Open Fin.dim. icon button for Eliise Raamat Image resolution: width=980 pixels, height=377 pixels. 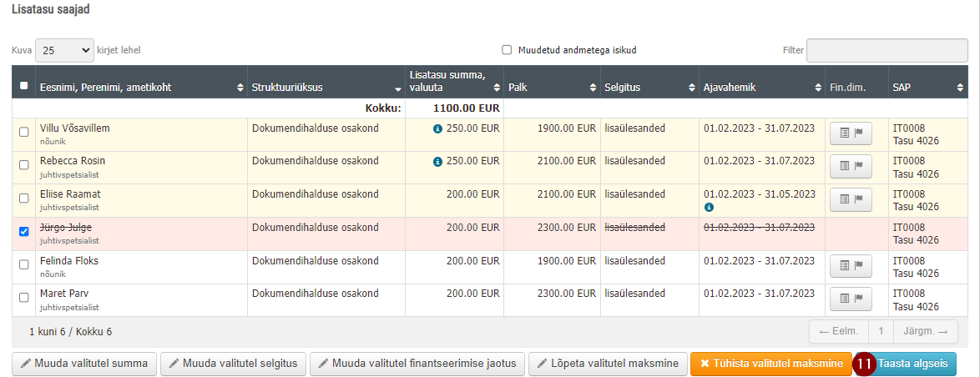point(851,199)
